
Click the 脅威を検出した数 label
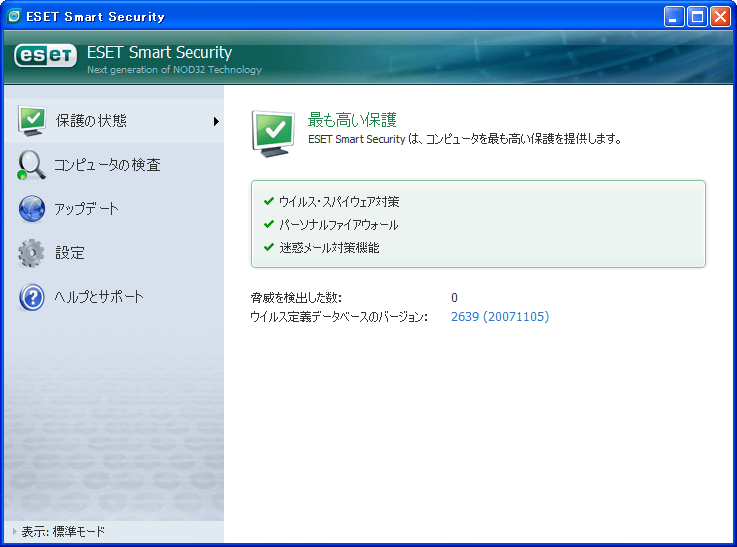click(x=296, y=297)
